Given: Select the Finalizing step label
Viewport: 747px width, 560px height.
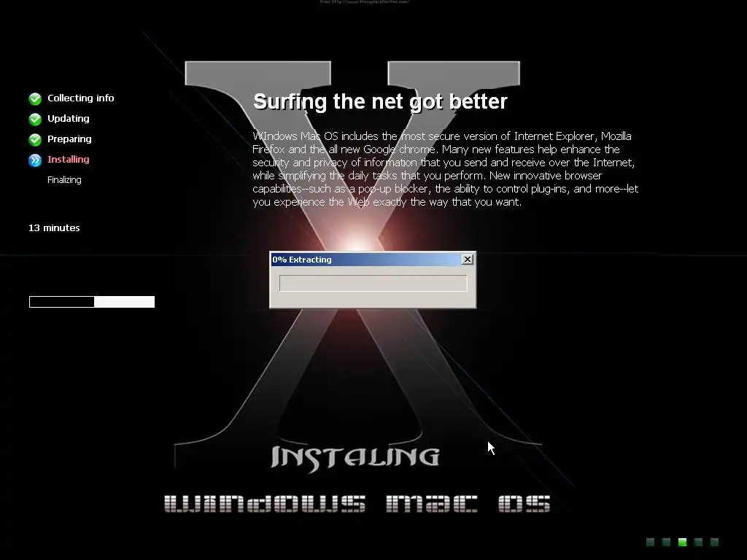Looking at the screenshot, I should click(64, 180).
